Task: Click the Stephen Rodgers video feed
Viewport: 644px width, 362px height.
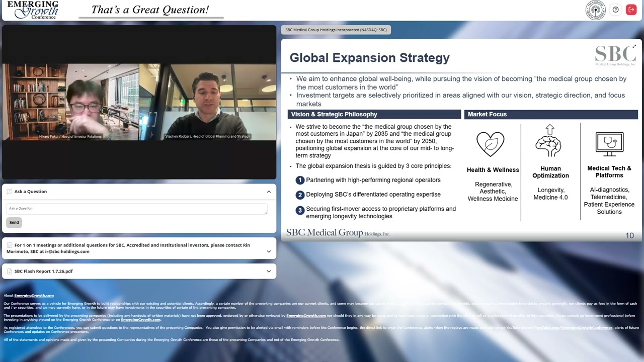Action: [207, 102]
